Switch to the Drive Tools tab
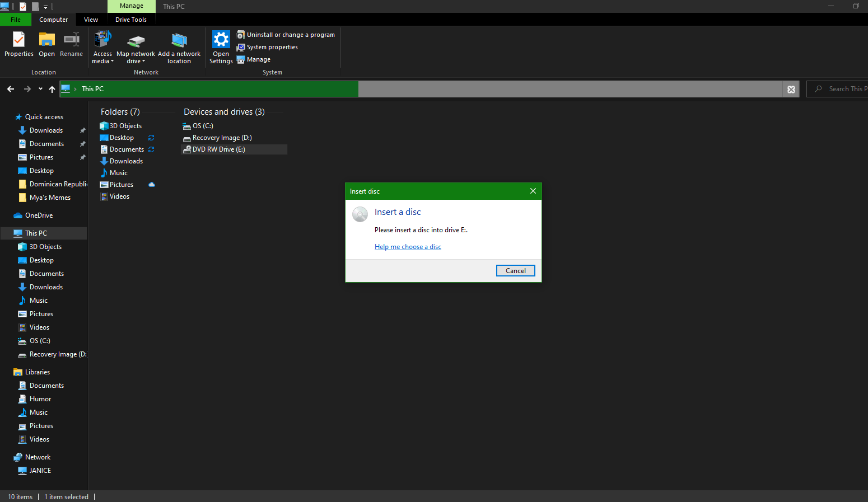 131,20
